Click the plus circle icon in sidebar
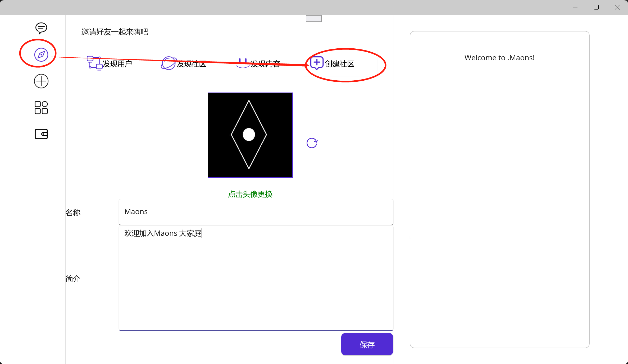This screenshot has height=364, width=628. 41,81
